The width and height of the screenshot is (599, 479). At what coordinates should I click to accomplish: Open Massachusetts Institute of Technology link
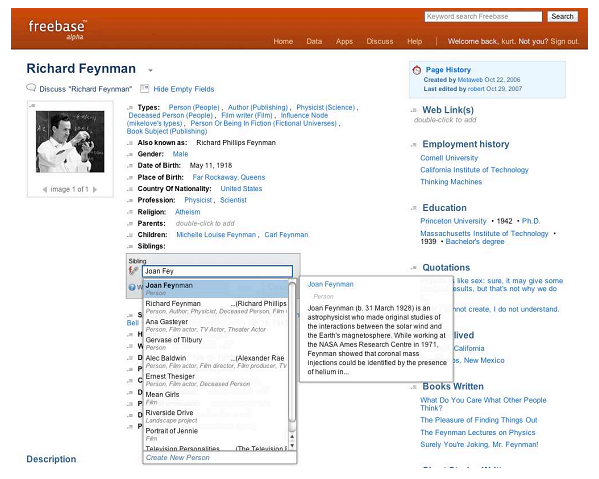(484, 233)
